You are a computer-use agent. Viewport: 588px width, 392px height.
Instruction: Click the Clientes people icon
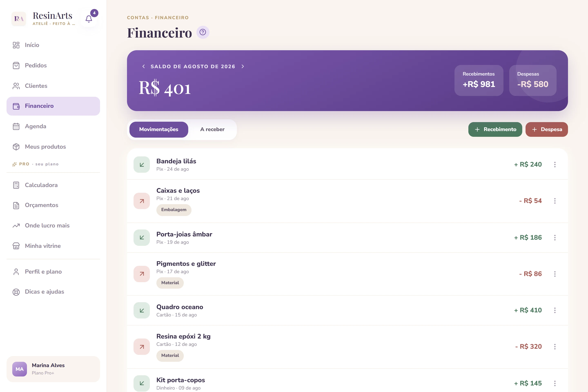(16, 86)
